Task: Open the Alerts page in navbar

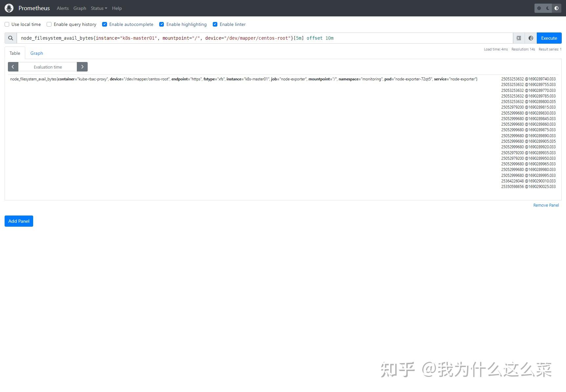Action: coord(63,8)
